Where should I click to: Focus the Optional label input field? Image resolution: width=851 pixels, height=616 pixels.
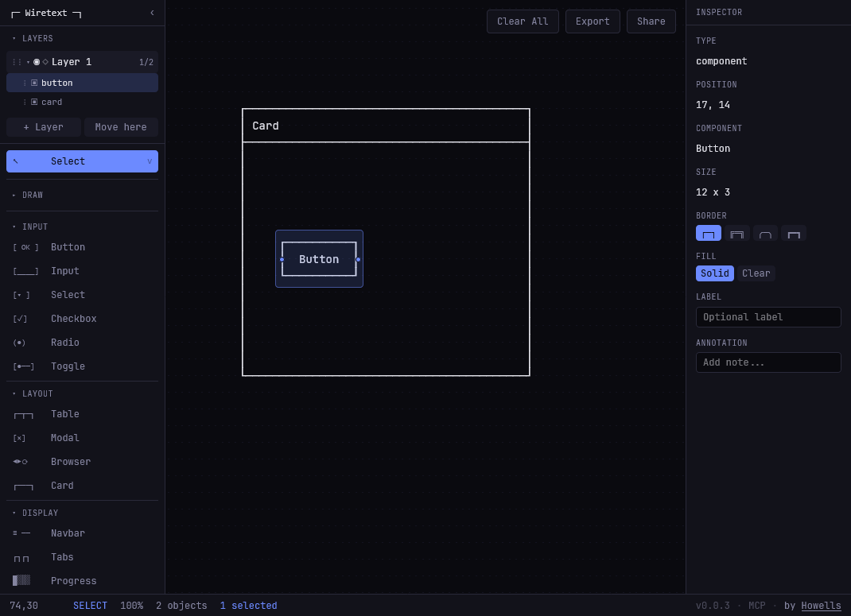click(767, 317)
